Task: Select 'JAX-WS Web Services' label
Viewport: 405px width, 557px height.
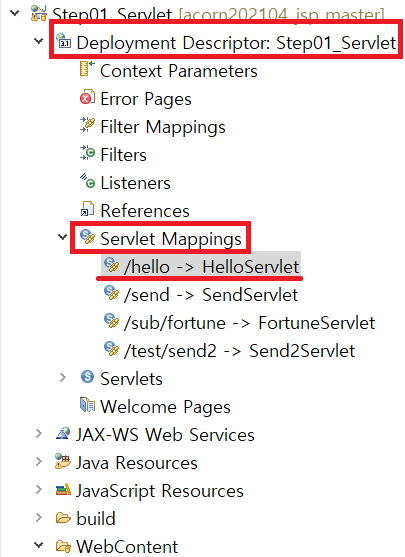Action: tap(165, 435)
